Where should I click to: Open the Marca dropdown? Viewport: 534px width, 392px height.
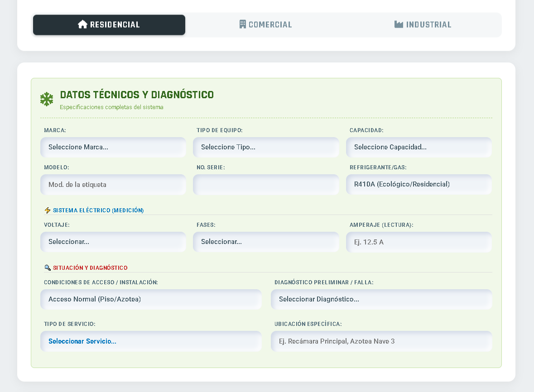[113, 147]
